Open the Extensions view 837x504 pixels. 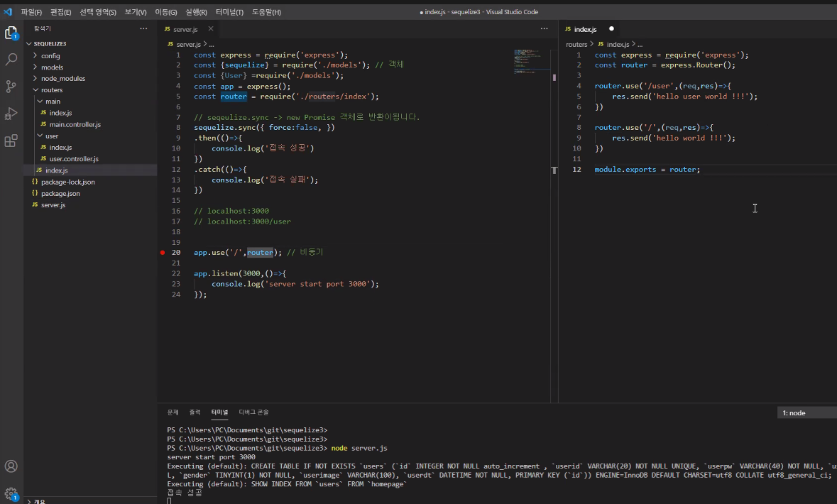click(x=11, y=141)
